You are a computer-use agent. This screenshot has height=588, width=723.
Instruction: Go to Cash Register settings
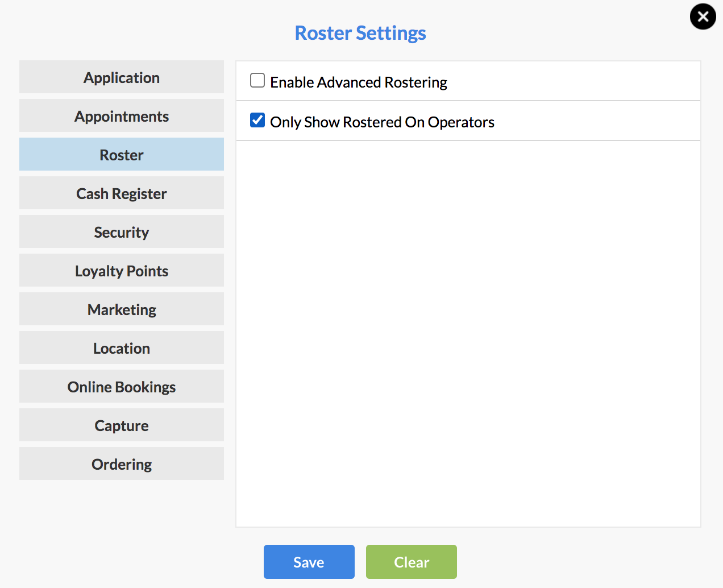(x=122, y=193)
